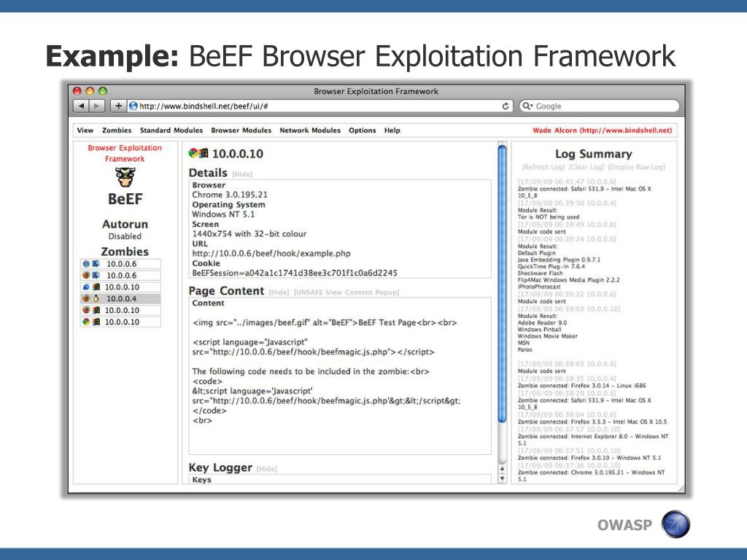
Task: Click the Autorun heading in the sidebar
Action: point(125,224)
